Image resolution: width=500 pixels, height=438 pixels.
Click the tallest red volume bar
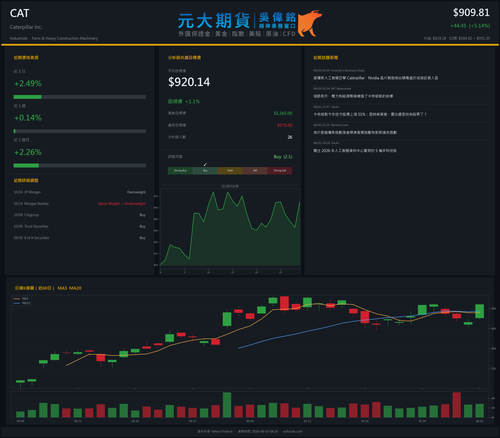(x=457, y=405)
